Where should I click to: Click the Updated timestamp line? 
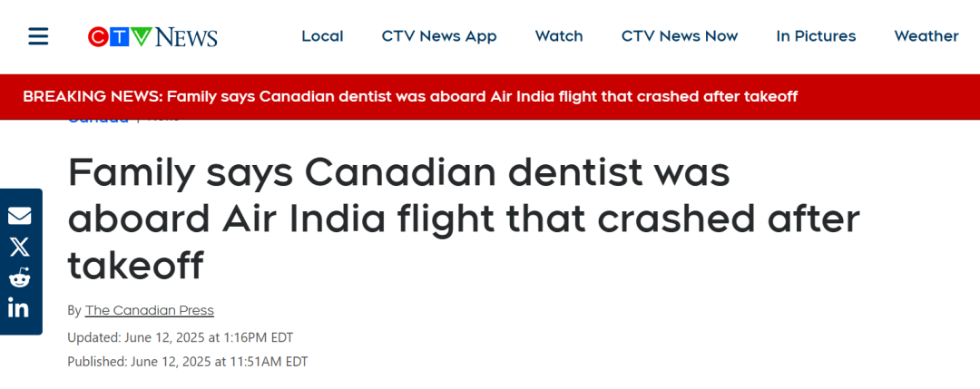click(181, 337)
